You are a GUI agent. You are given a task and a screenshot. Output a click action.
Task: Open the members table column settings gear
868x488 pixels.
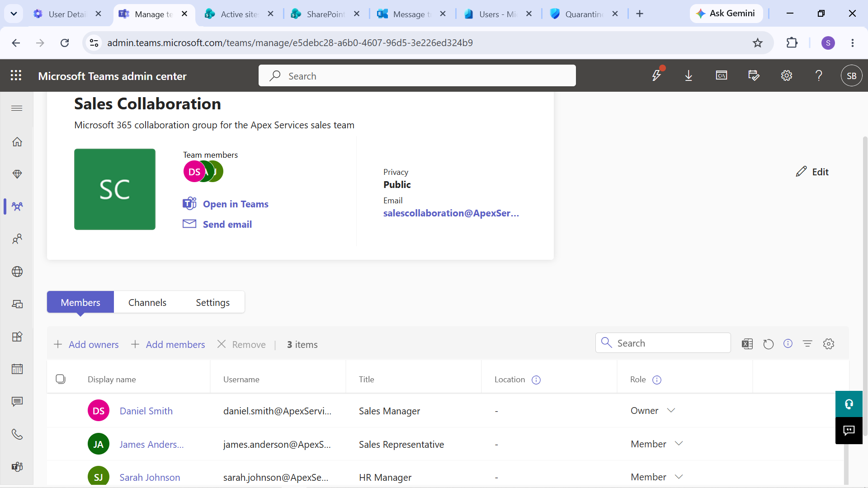click(829, 344)
